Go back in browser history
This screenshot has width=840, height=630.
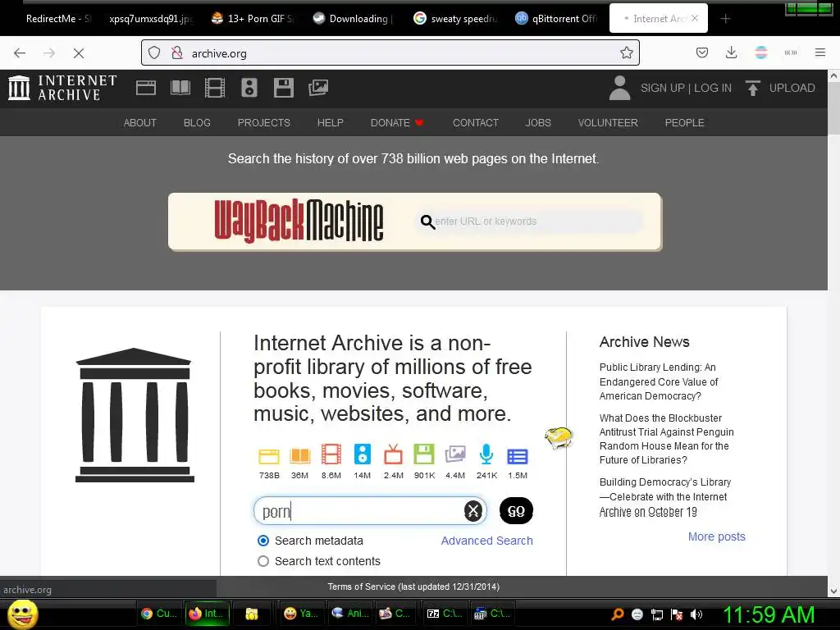[20, 53]
